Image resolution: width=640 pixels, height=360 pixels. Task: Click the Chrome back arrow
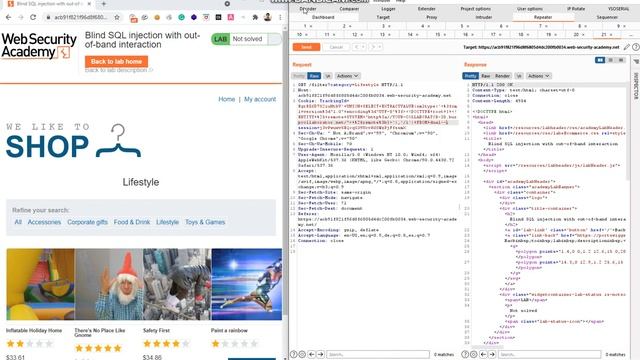(9, 17)
